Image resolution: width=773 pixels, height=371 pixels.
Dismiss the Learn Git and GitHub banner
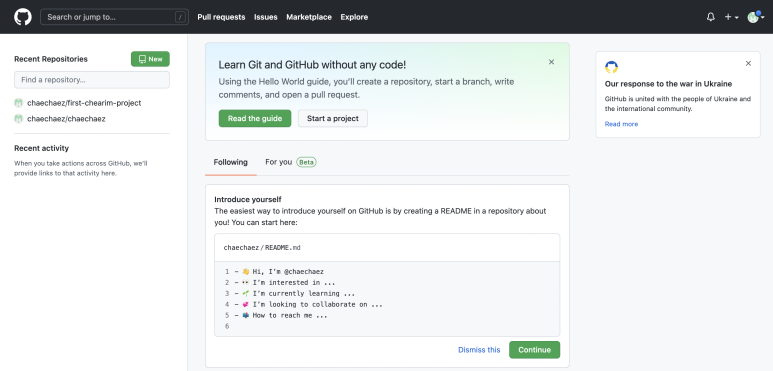(x=552, y=62)
